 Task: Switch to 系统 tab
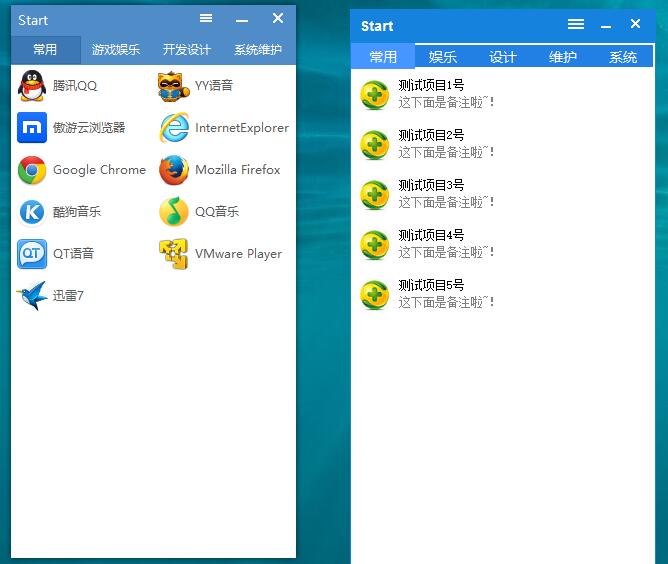[622, 57]
